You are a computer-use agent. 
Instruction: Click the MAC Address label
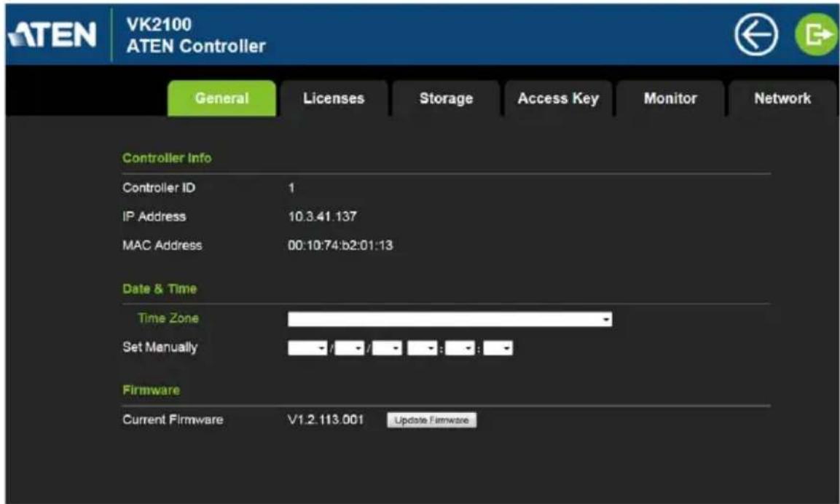click(x=162, y=245)
